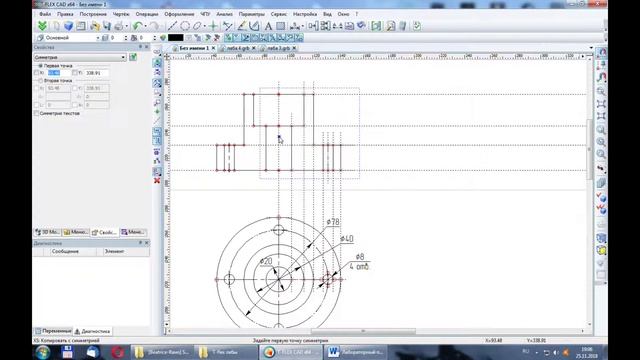The height and width of the screenshot is (360, 640).
Task: Open the level stepper field in system toolbar
Action: click(x=118, y=38)
